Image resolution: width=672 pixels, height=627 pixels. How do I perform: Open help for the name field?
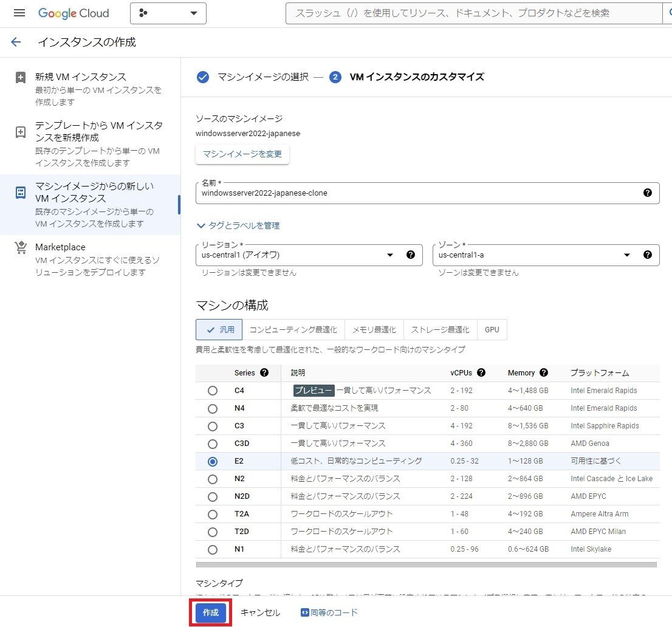coord(648,193)
